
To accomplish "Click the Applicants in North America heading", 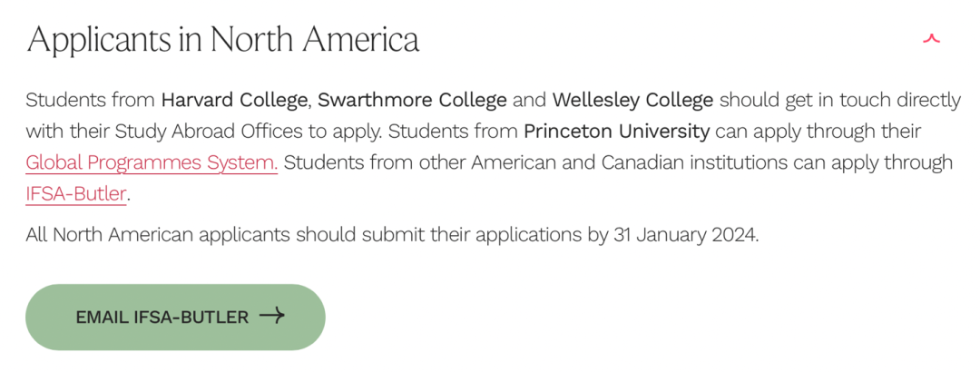I will (x=222, y=39).
